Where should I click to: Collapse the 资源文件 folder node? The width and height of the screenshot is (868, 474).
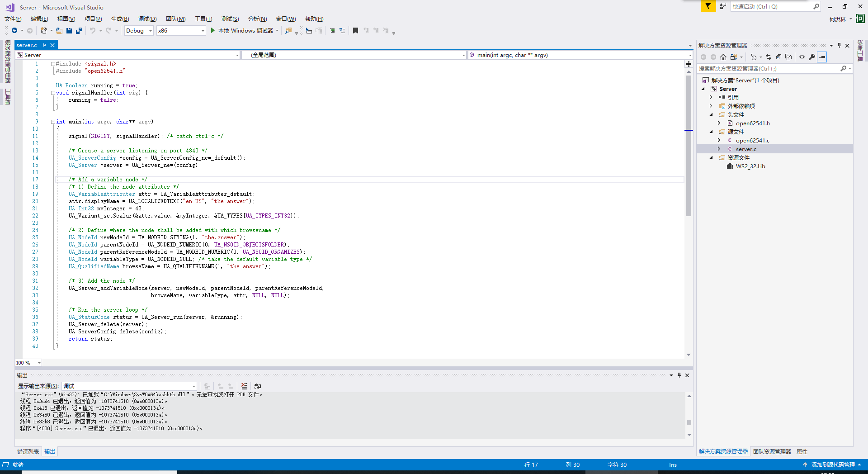click(x=711, y=157)
